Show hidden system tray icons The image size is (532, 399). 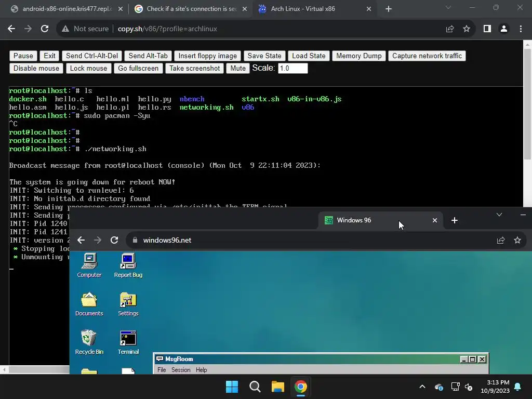click(x=422, y=387)
